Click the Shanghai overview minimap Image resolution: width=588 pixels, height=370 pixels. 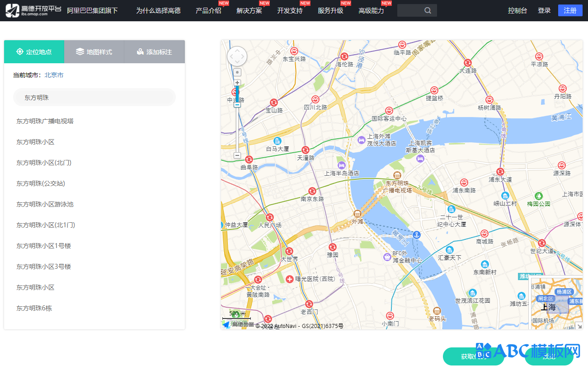point(556,302)
